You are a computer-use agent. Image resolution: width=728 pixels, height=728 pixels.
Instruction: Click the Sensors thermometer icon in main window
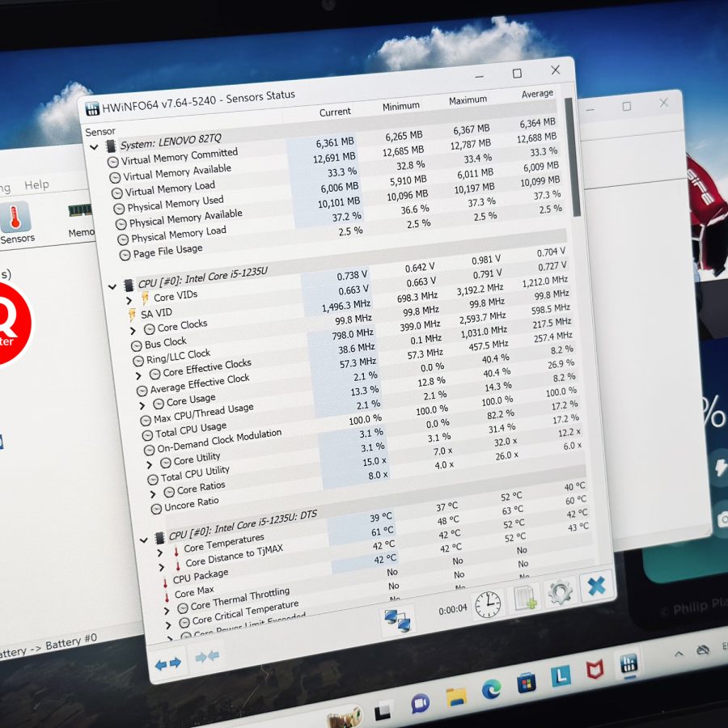point(15,218)
